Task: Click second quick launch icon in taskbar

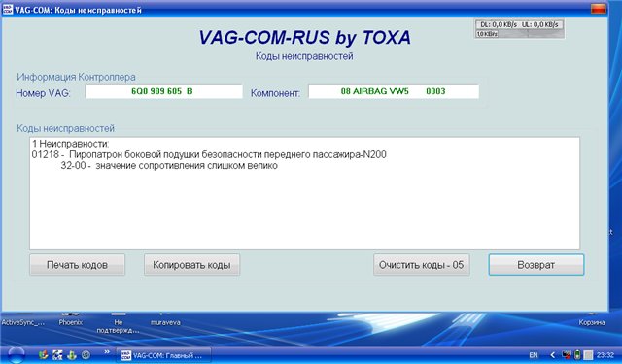Action: tap(57, 355)
